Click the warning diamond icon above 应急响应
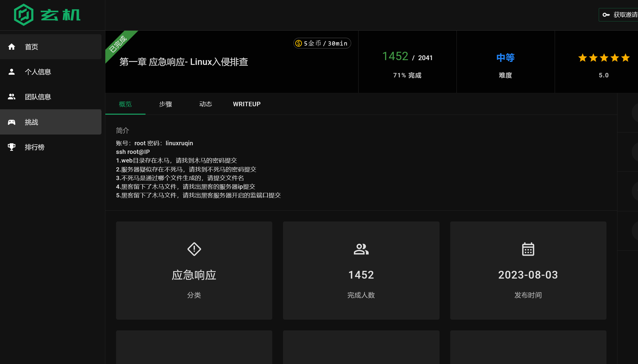The height and width of the screenshot is (364, 638). pyautogui.click(x=194, y=249)
